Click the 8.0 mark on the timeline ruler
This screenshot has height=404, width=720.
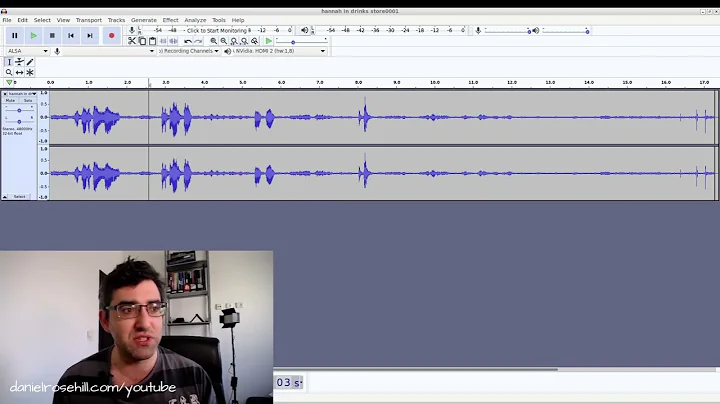(358, 83)
